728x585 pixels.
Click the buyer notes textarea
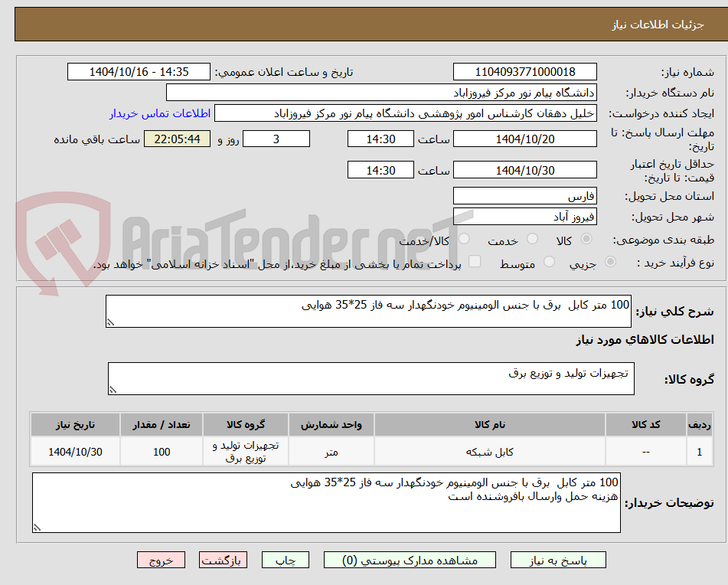326,503
